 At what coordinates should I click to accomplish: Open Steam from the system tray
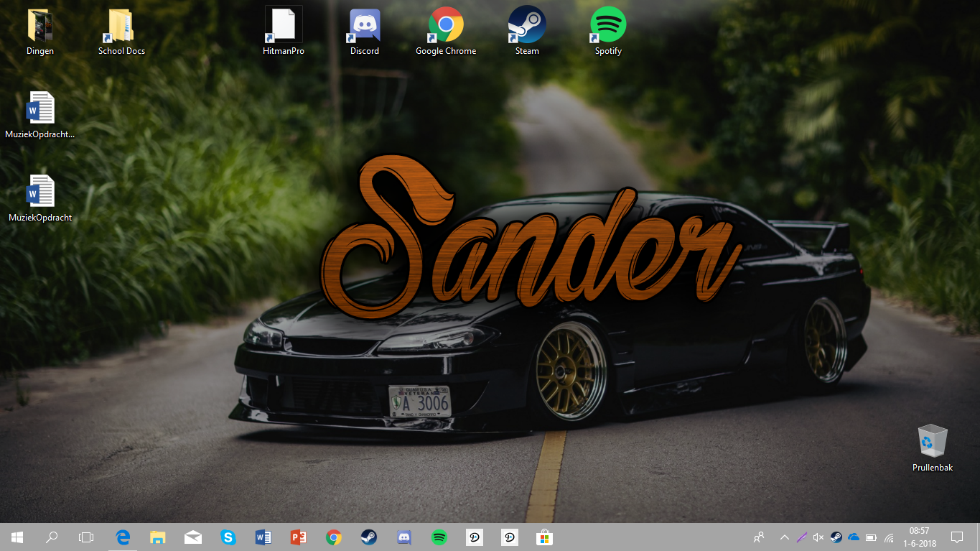[x=836, y=537]
